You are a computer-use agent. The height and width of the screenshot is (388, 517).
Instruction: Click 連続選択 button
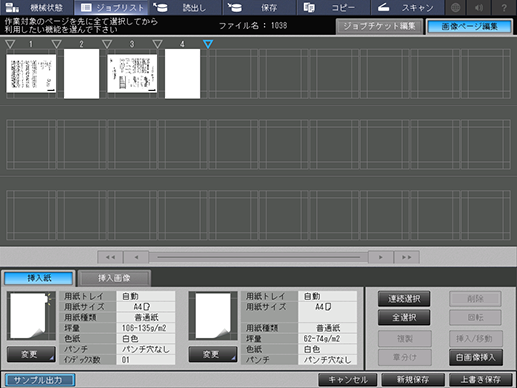pos(404,299)
